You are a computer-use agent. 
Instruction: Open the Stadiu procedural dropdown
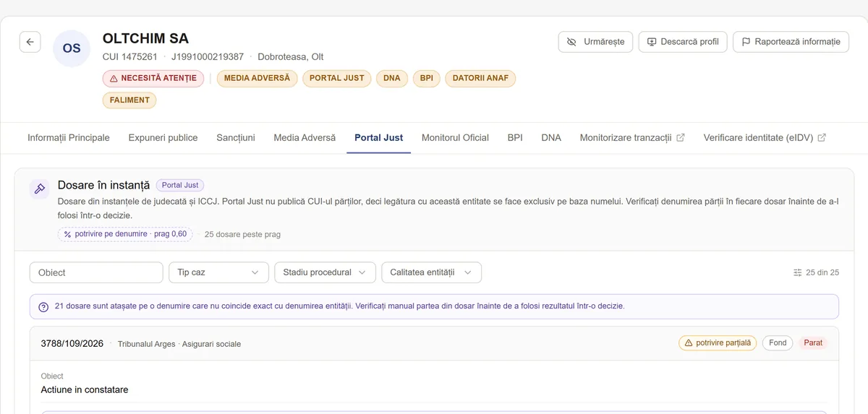pyautogui.click(x=325, y=272)
